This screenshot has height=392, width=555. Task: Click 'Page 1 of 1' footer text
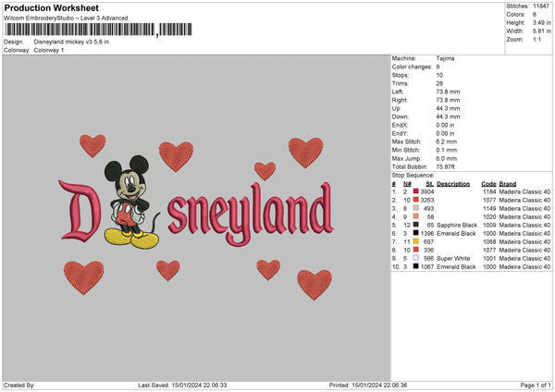coord(536,385)
